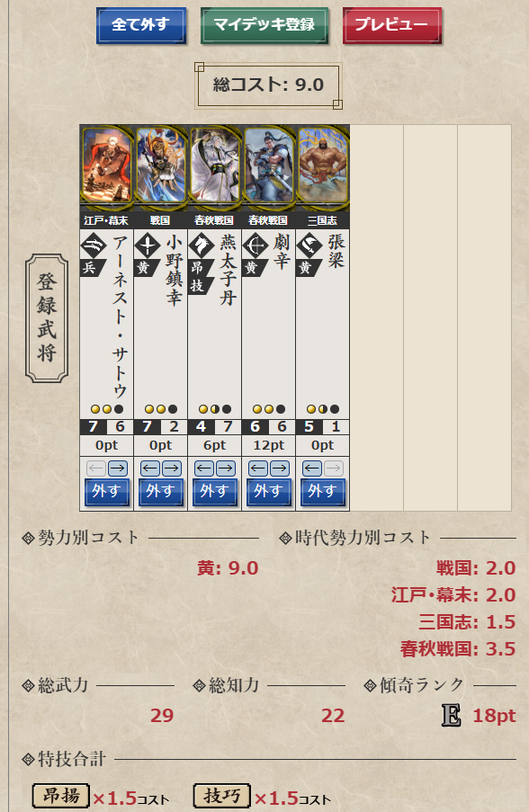Remove 劇辛 using its 外す button
This screenshot has height=812, width=529.
coord(268,492)
